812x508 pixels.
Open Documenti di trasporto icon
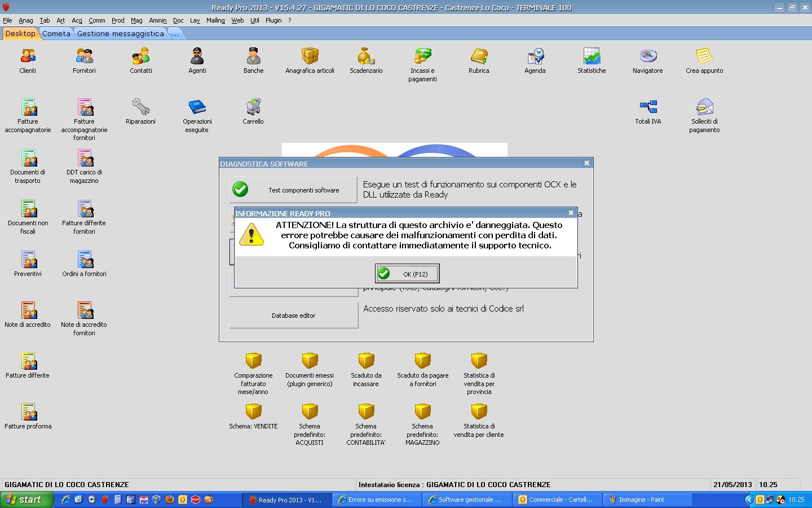[28, 158]
